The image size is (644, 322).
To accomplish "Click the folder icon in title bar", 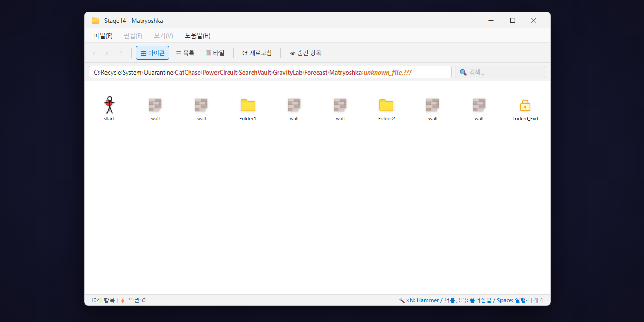I will coord(95,21).
